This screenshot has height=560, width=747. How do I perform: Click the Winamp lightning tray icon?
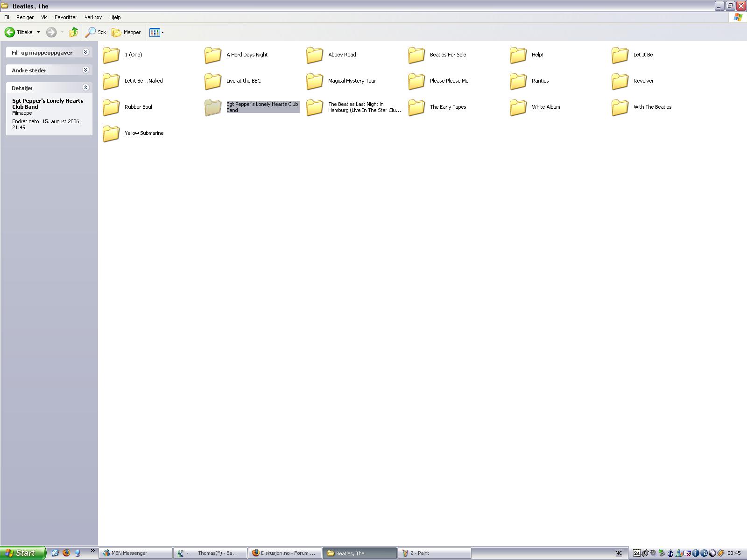tap(721, 553)
